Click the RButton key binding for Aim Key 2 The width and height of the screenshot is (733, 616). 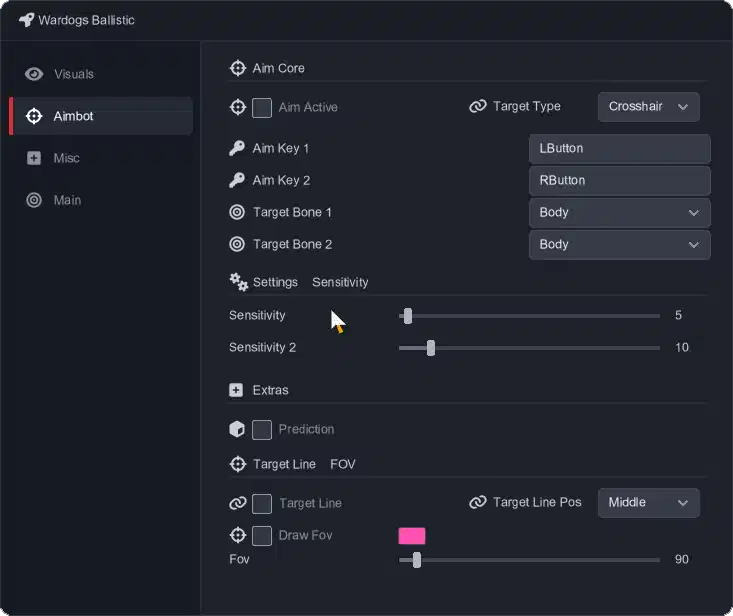(x=619, y=180)
